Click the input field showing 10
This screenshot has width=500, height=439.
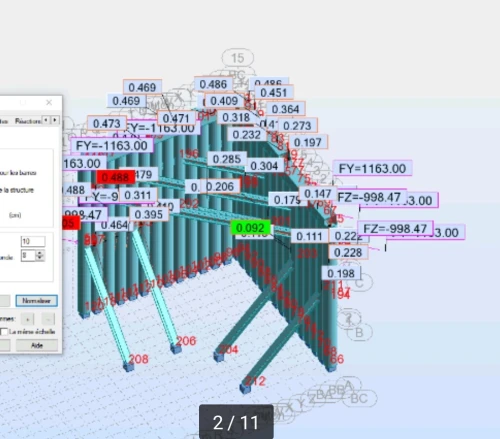33,241
